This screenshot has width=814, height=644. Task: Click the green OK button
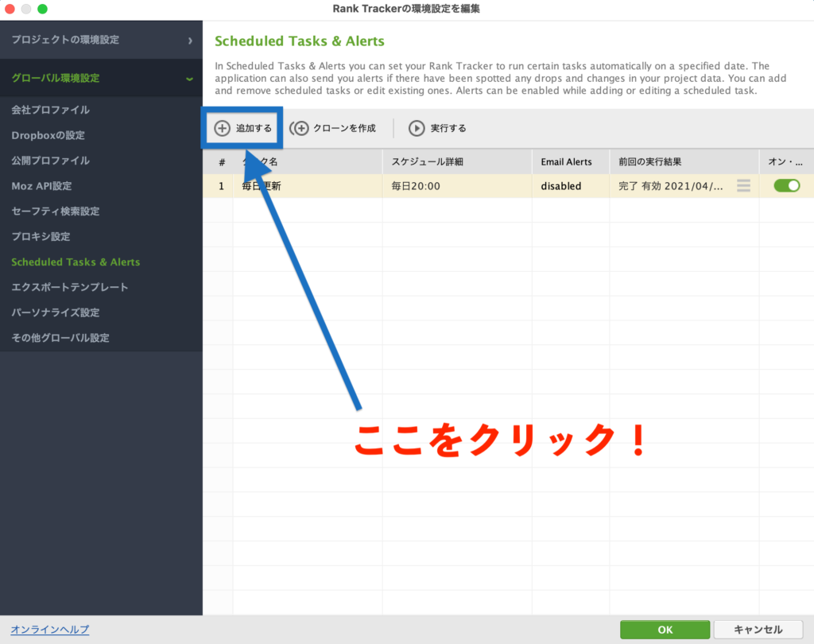665,630
